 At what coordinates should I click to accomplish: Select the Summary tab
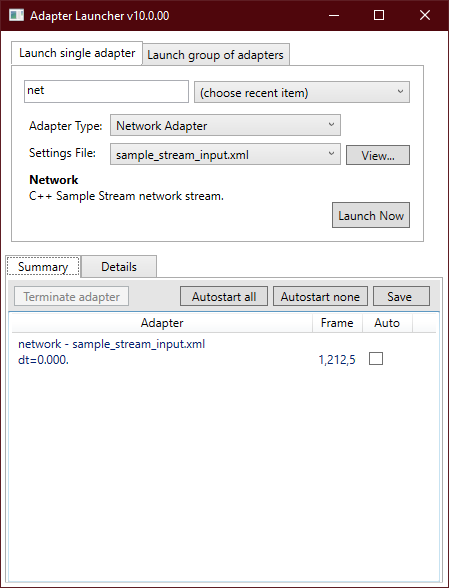43,267
